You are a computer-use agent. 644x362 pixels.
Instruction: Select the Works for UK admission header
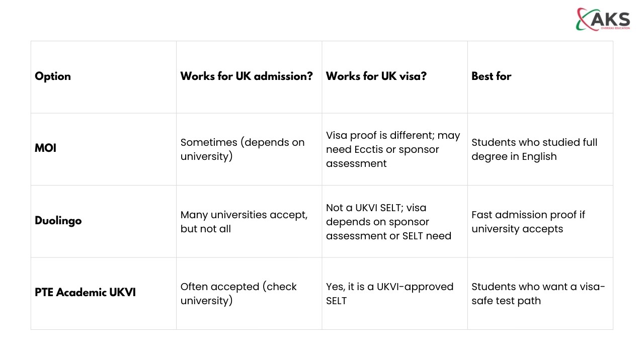(x=247, y=76)
